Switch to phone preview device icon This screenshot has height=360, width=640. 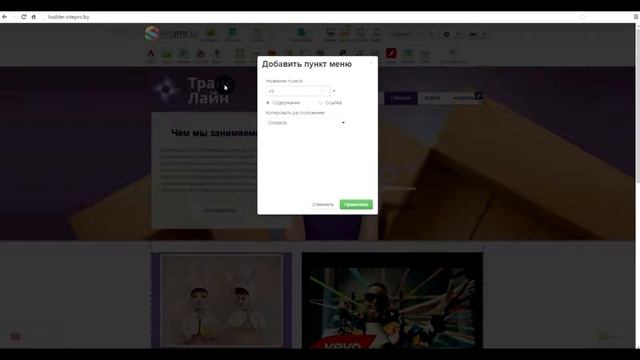pyautogui.click(x=376, y=33)
